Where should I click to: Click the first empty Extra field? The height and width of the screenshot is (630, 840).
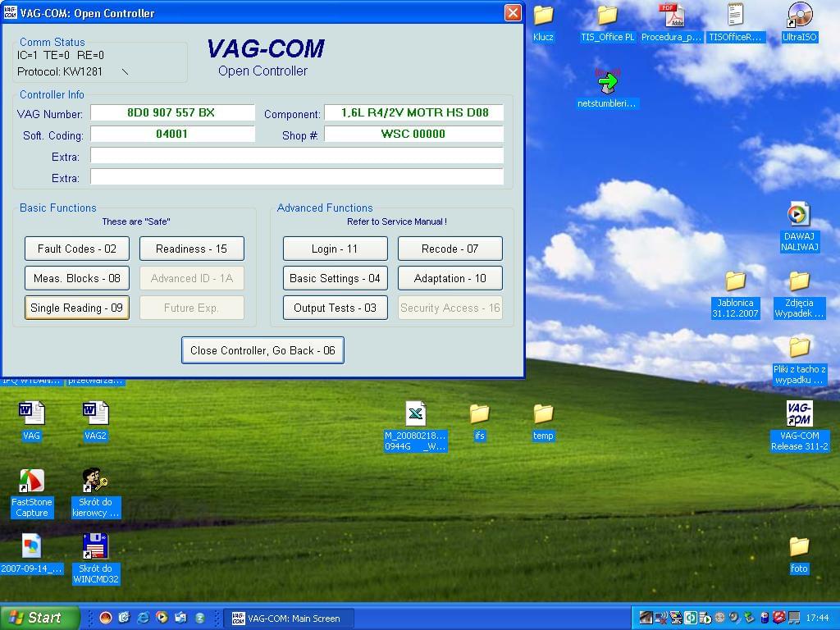(297, 156)
